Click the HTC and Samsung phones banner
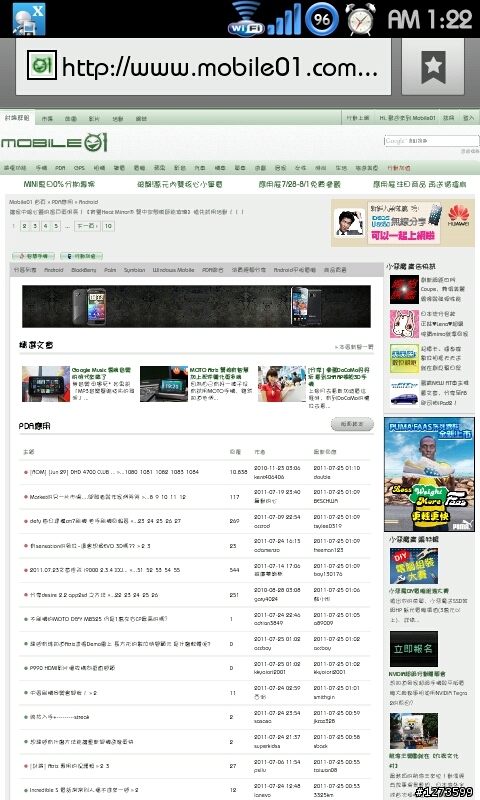The width and height of the screenshot is (480, 800). click(196, 306)
